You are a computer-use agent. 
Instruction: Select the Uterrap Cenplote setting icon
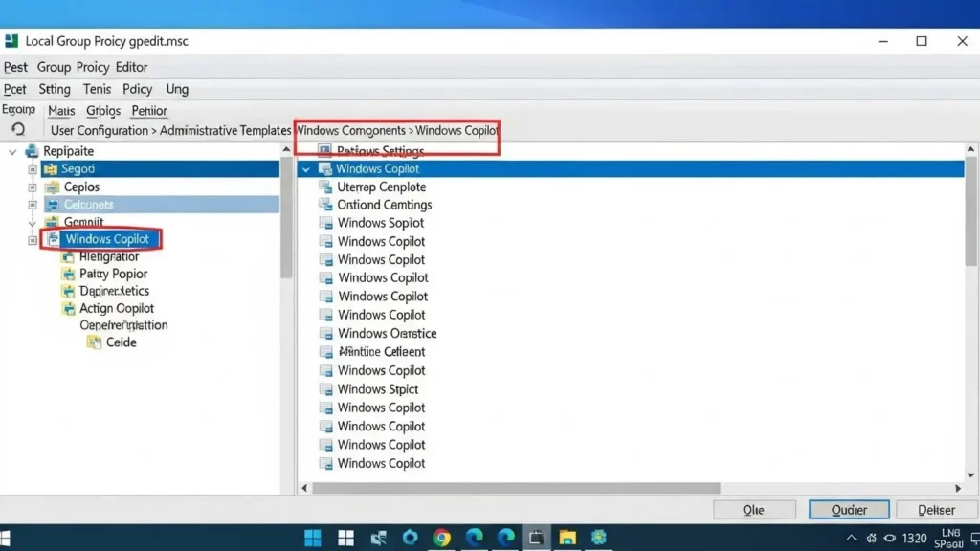[325, 187]
